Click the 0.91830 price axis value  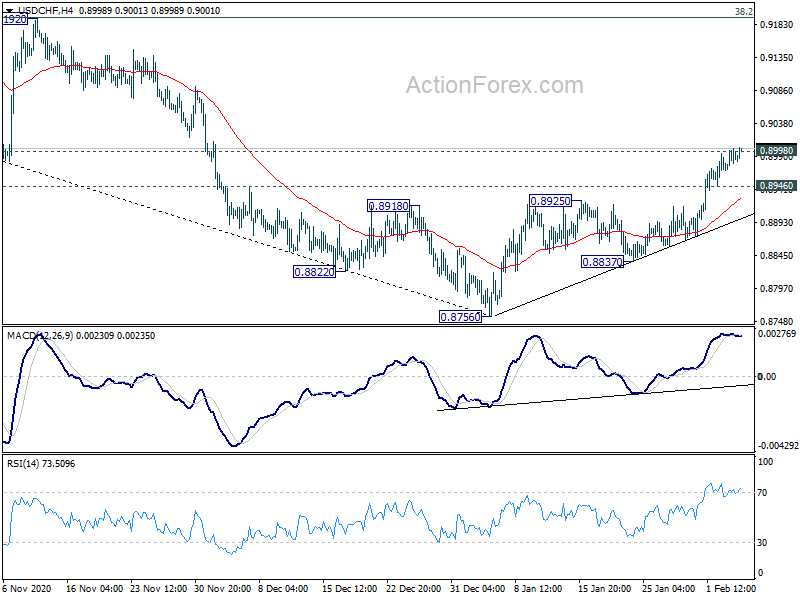pyautogui.click(x=777, y=24)
